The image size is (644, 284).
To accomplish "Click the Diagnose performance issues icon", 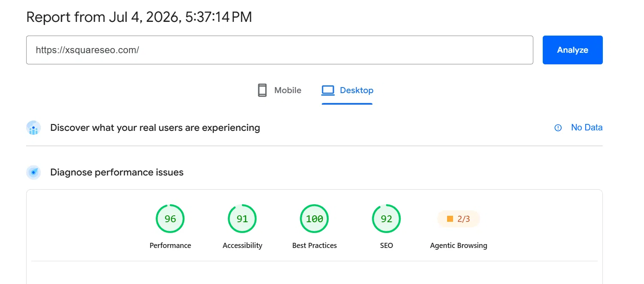I will pos(33,172).
